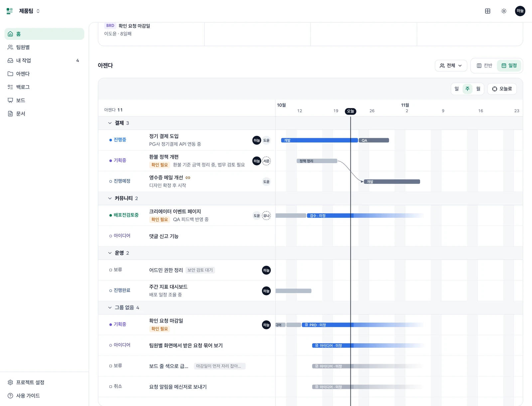Open 사용 가이드 help in sidebar

[44, 396]
